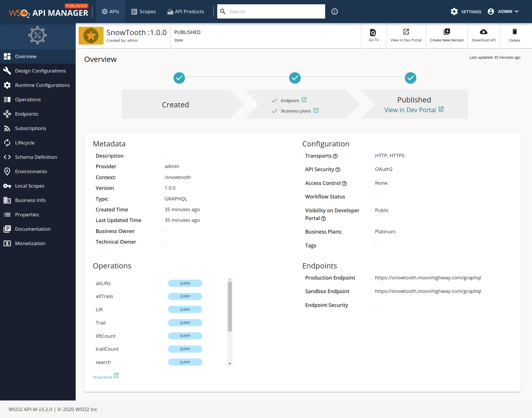Screen dimensions: 532x418
Task: Delete the API using trash icon
Action: point(514,35)
